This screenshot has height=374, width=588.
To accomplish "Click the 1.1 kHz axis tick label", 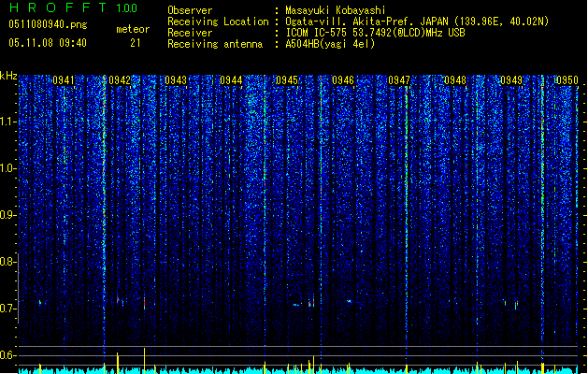I will click(x=7, y=122).
